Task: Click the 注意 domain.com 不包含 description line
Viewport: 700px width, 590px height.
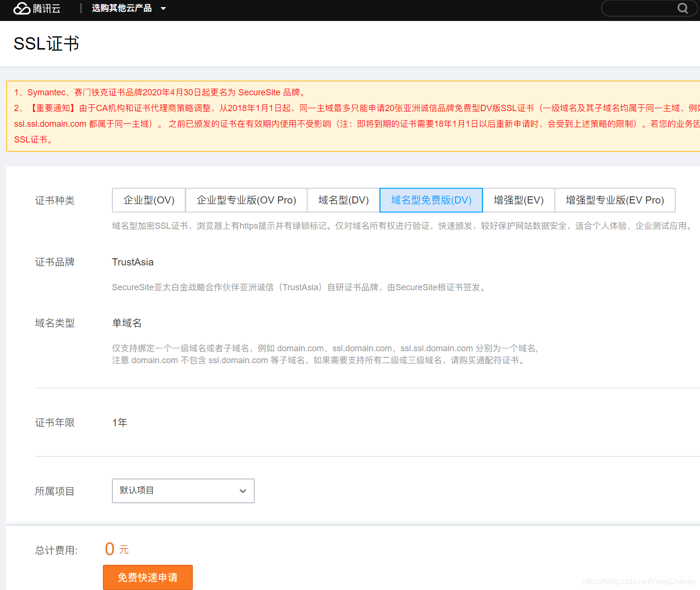Action: point(320,360)
